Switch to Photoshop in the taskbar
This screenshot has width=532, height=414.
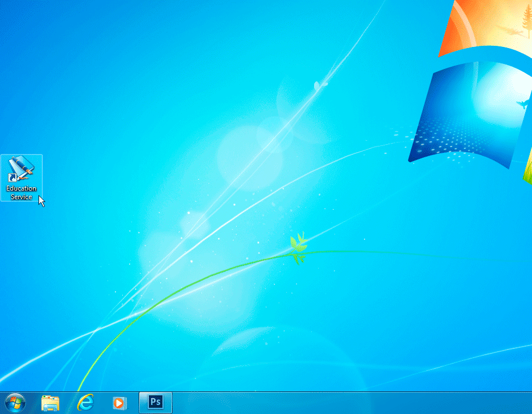point(156,403)
